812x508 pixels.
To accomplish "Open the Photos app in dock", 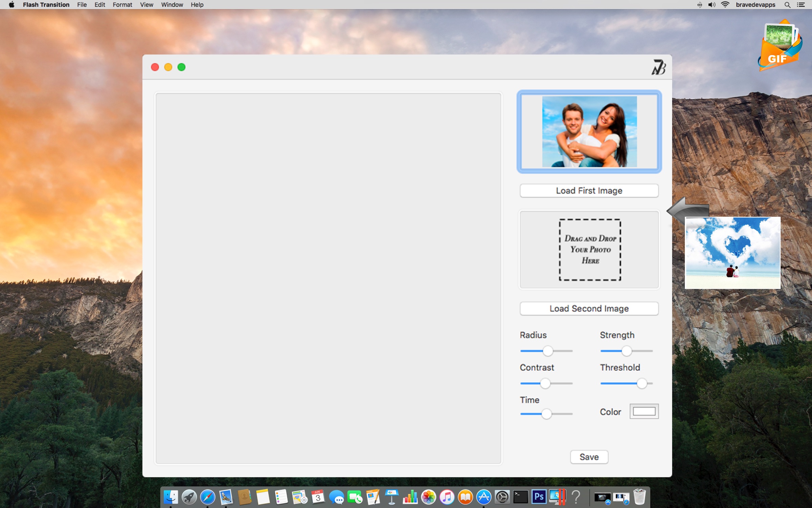I will [428, 497].
